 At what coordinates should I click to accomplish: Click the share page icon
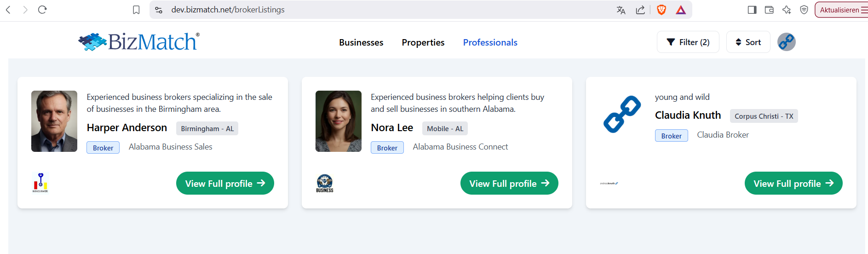point(640,10)
